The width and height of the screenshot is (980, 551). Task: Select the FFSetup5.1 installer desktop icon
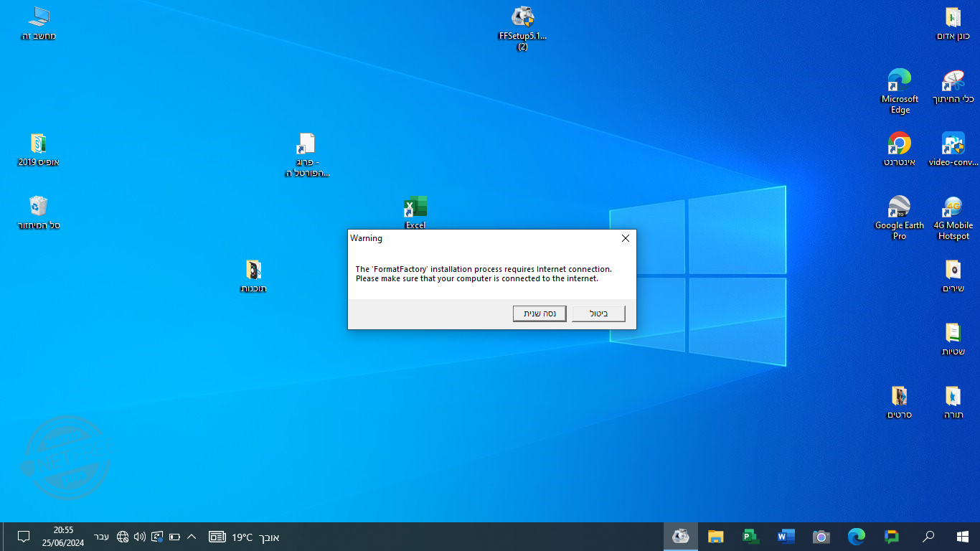tap(523, 29)
